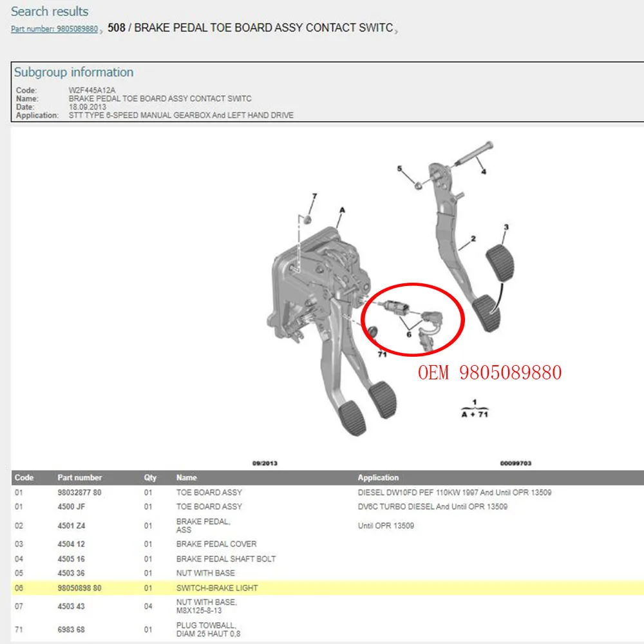Screen dimensions: 644x644
Task: Click the STT TYPE 6-SPEED MANUAL GEARBOX application text
Action: [x=181, y=115]
